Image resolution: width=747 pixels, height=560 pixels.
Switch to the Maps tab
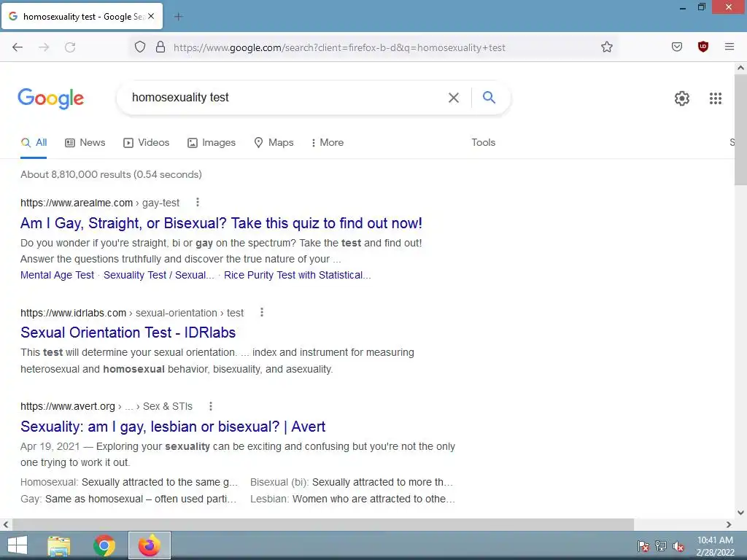(x=274, y=142)
